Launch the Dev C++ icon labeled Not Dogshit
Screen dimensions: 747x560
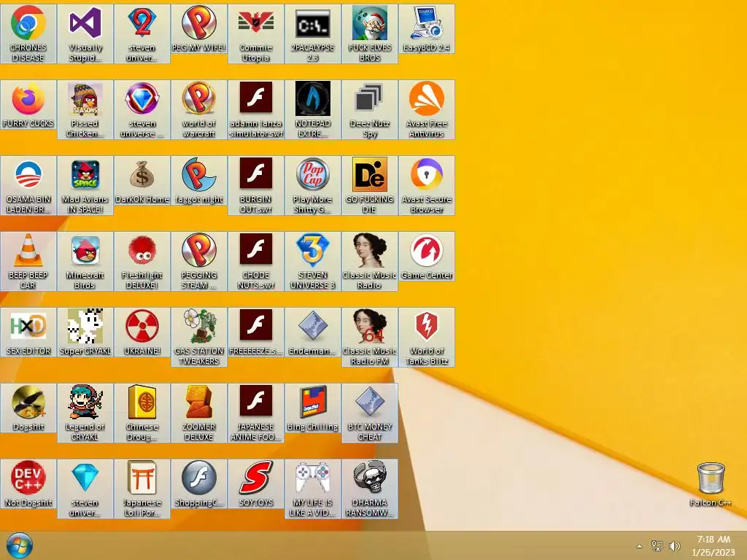point(28,484)
